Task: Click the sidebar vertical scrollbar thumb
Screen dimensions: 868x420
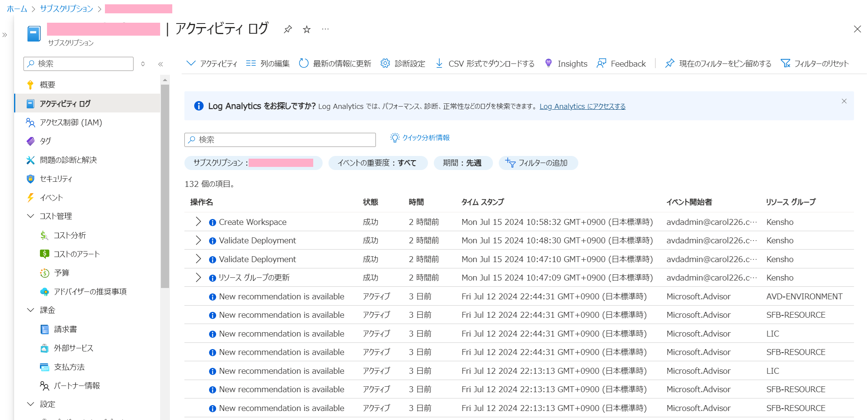Action: coord(165,186)
